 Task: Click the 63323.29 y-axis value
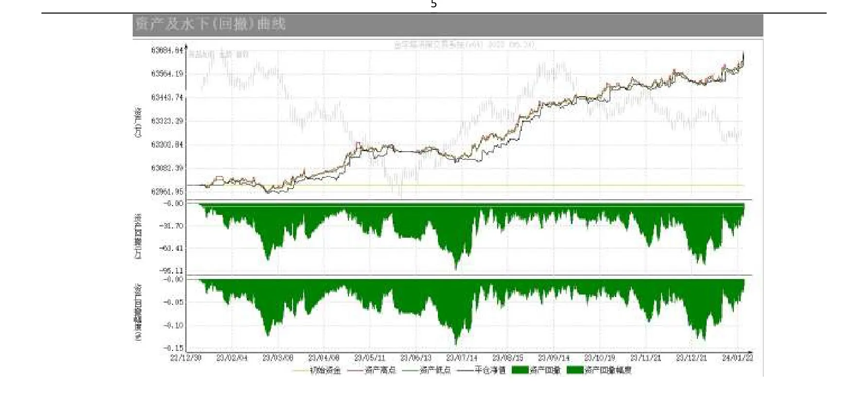tap(167, 121)
